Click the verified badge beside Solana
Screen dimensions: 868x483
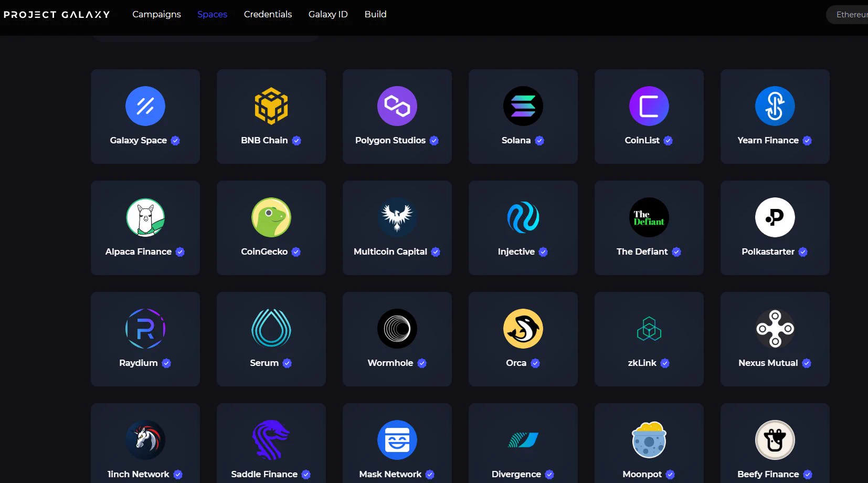[x=539, y=141]
